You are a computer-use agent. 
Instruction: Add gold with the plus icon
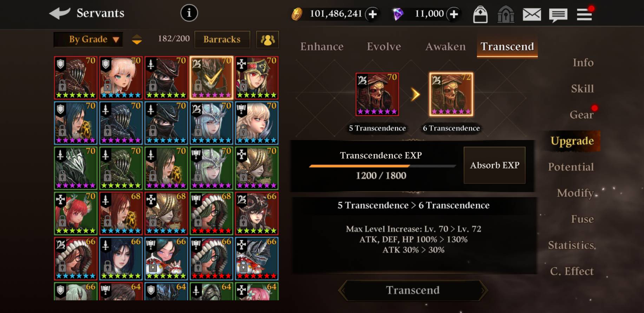point(373,14)
